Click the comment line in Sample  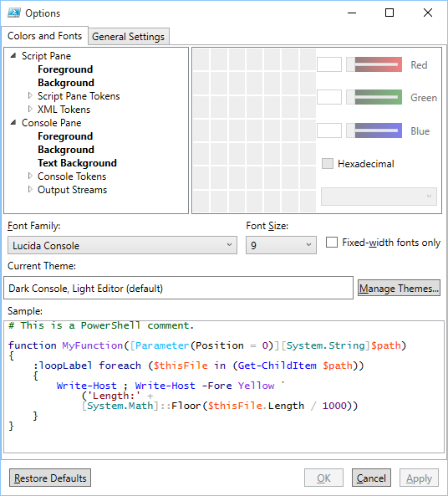tap(101, 325)
